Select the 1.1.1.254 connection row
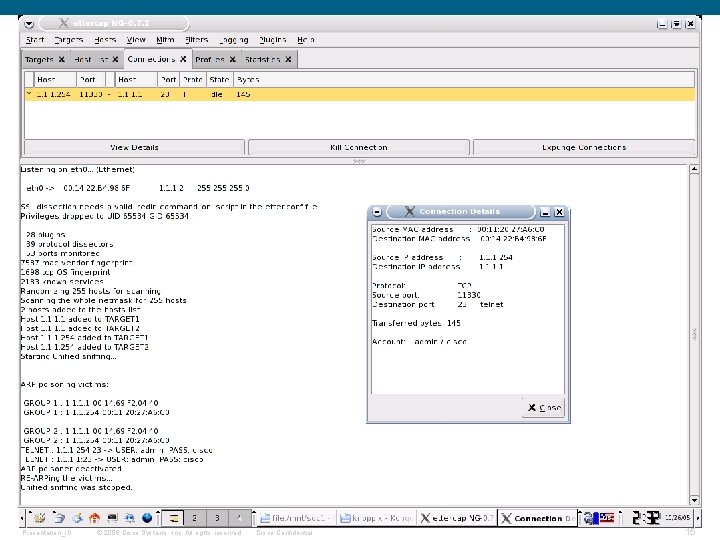Screen dimensions: 720x540 coord(360,94)
